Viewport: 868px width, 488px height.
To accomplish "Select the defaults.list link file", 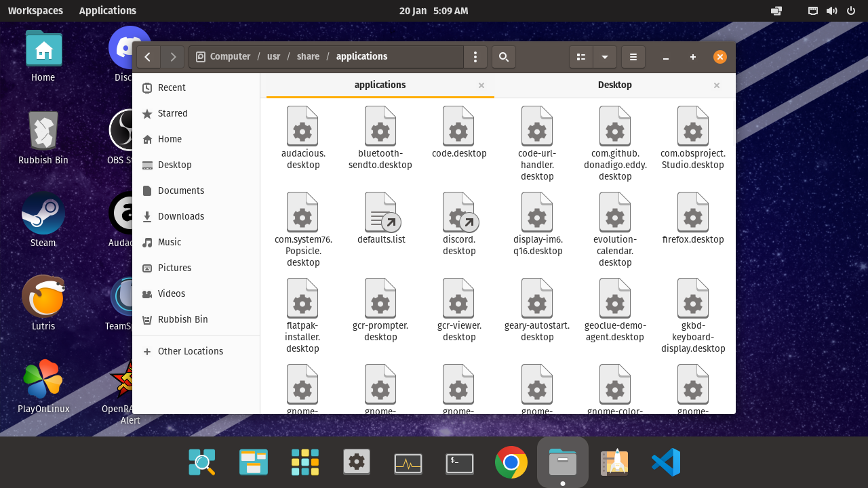I will pos(381,218).
